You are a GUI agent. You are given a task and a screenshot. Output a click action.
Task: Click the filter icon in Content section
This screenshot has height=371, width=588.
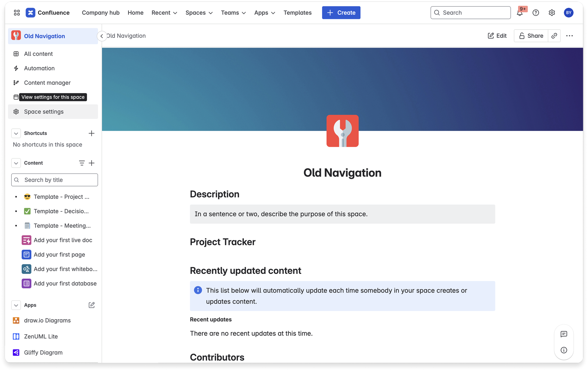coord(82,163)
